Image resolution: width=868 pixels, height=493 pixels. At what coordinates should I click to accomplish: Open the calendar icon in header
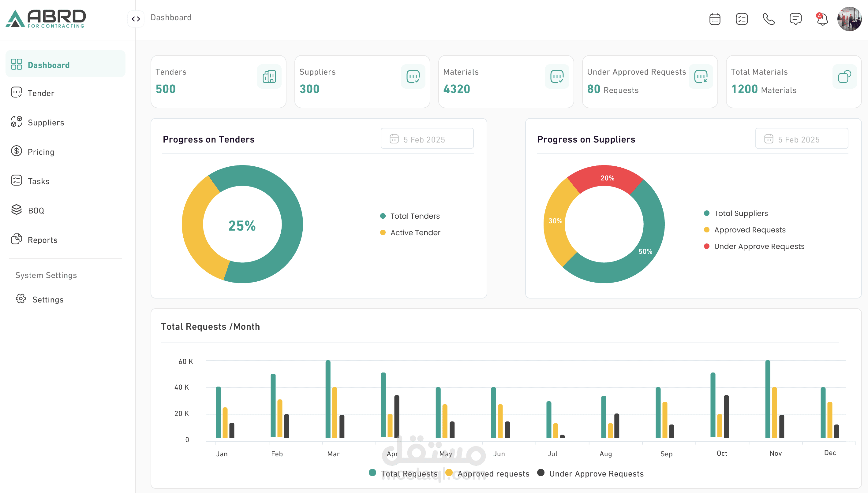pos(715,19)
